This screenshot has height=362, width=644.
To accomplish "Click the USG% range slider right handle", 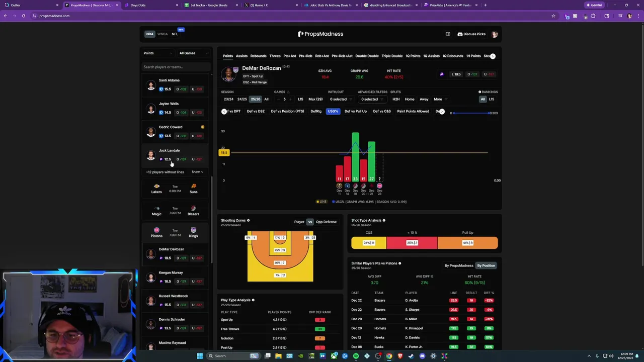I will (490, 113).
